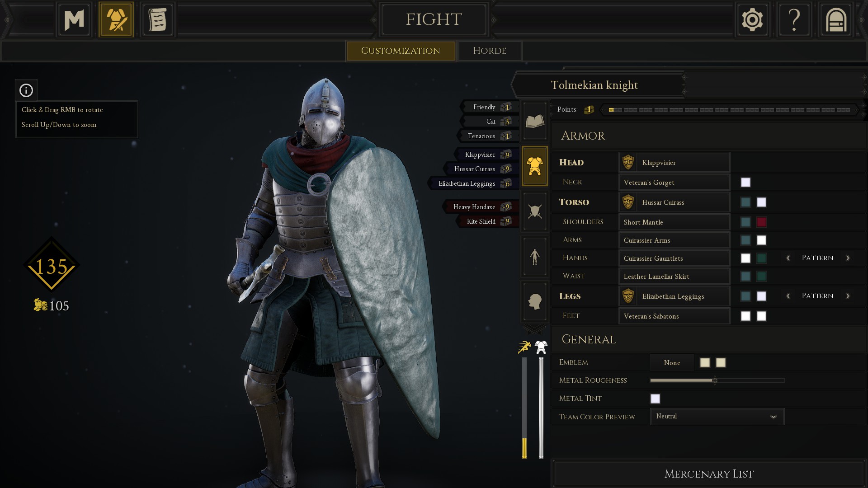Open the Mordhau main menu M icon

click(74, 19)
